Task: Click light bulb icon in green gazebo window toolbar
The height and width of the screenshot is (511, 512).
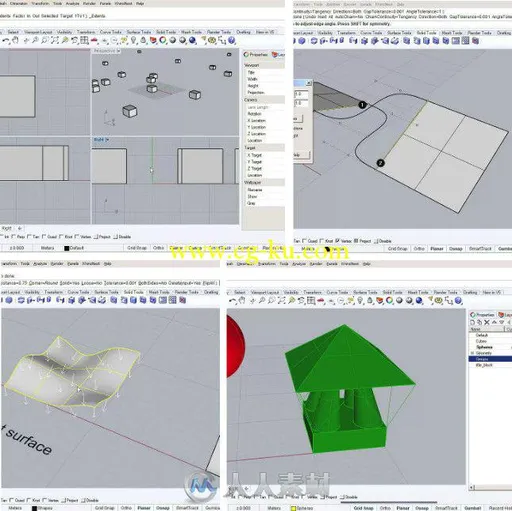Action: click(x=360, y=301)
